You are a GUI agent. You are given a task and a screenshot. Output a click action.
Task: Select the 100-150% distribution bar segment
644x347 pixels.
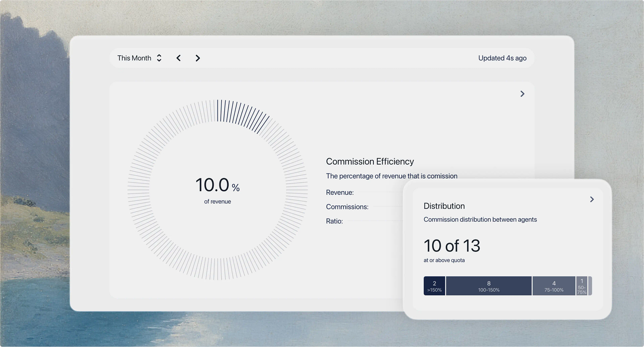(489, 286)
